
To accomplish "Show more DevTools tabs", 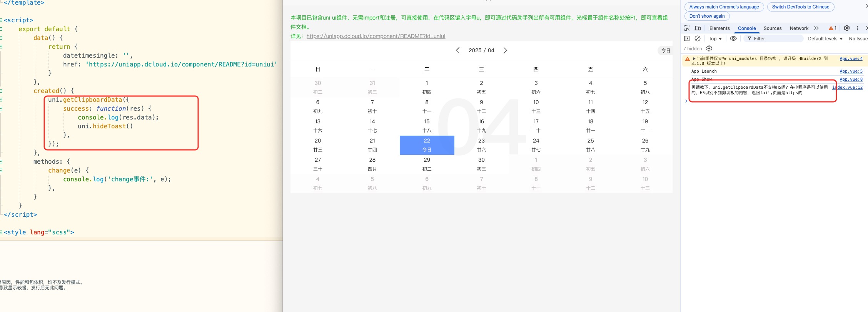I will tap(816, 28).
